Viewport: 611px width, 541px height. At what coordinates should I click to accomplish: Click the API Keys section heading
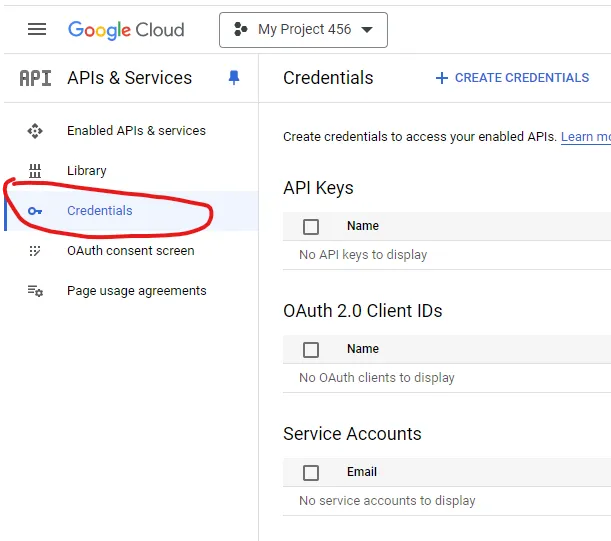[318, 188]
